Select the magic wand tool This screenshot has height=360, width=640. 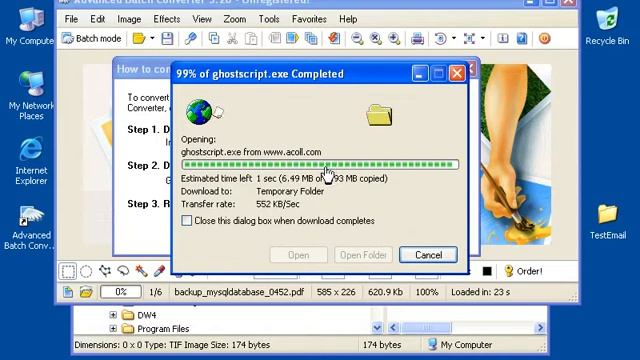pos(141,271)
